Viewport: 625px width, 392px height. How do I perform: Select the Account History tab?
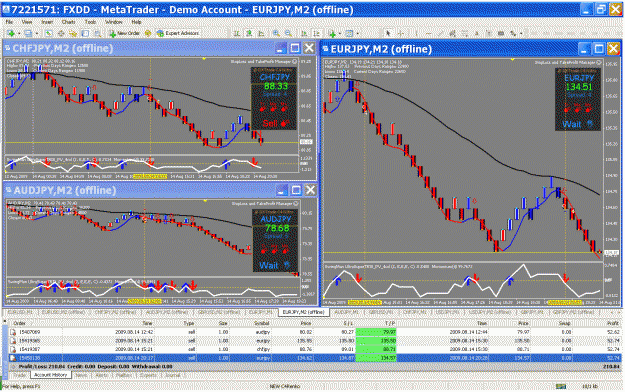point(51,375)
